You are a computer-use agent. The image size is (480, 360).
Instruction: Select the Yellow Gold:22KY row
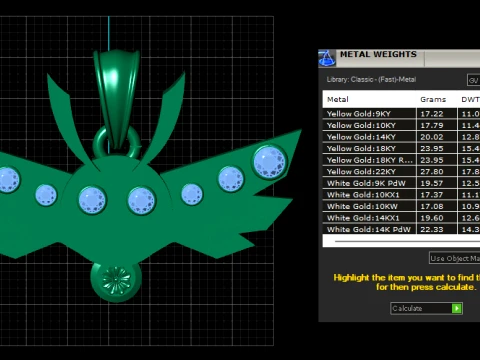[x=401, y=172]
